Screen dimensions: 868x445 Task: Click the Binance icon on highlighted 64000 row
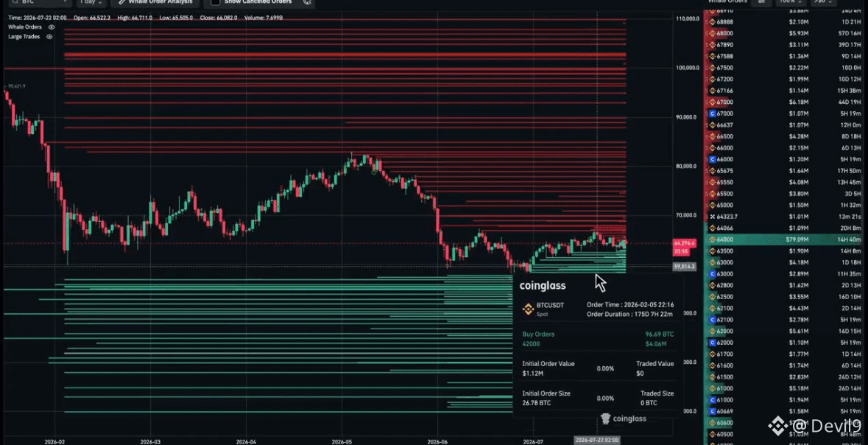click(x=713, y=239)
